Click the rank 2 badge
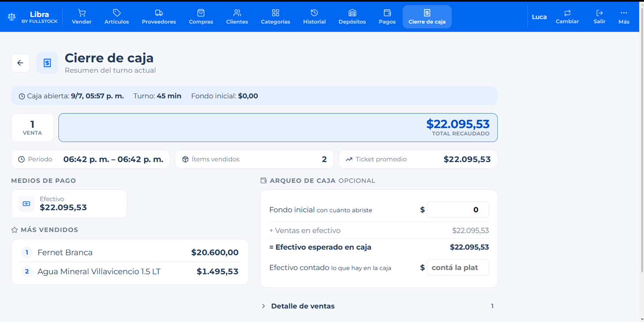 pyautogui.click(x=27, y=271)
